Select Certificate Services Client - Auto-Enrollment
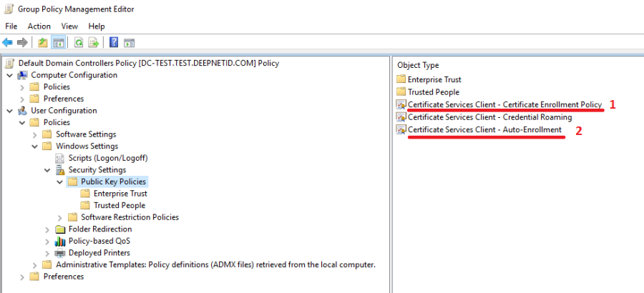Viewport: 644px width, 293px height. (x=484, y=129)
